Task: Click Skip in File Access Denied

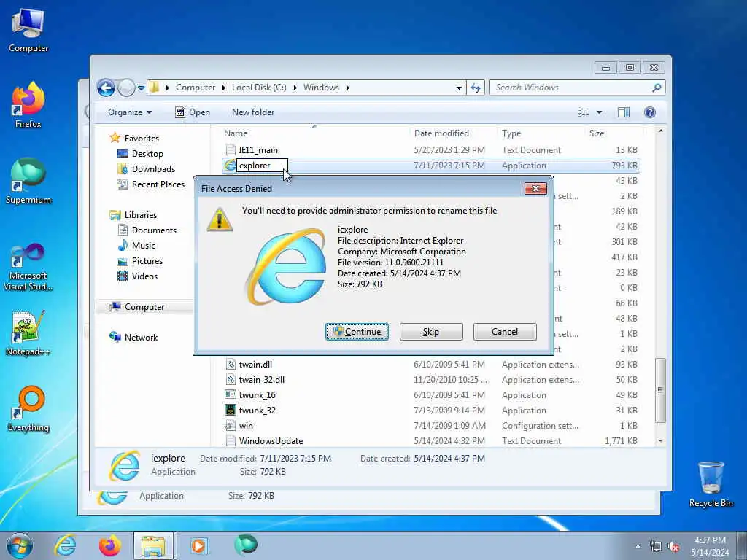Action: click(431, 332)
